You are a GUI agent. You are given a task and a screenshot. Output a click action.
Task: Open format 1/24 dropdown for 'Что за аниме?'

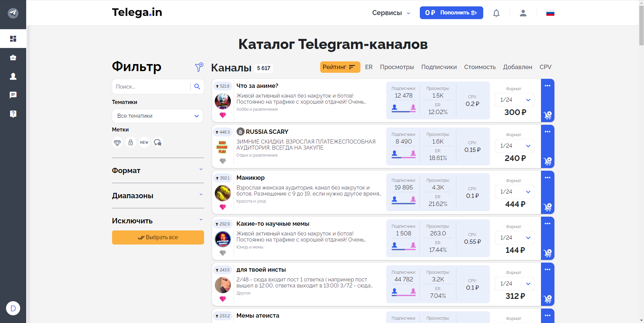pos(515,100)
